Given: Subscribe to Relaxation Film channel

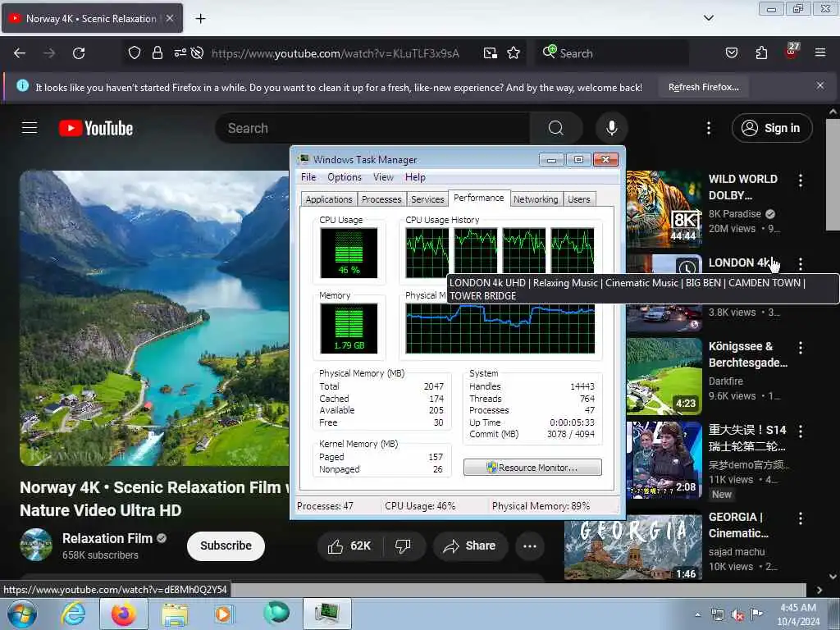Looking at the screenshot, I should tap(226, 546).
